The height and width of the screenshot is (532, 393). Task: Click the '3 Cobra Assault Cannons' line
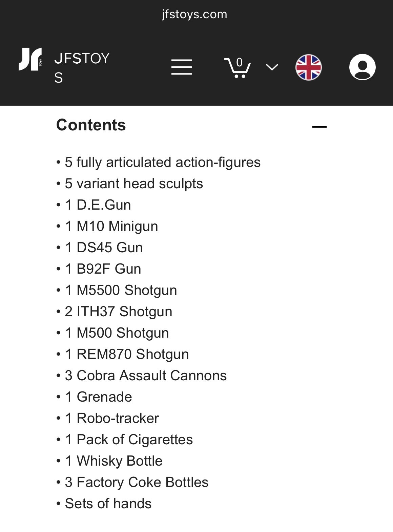click(142, 376)
